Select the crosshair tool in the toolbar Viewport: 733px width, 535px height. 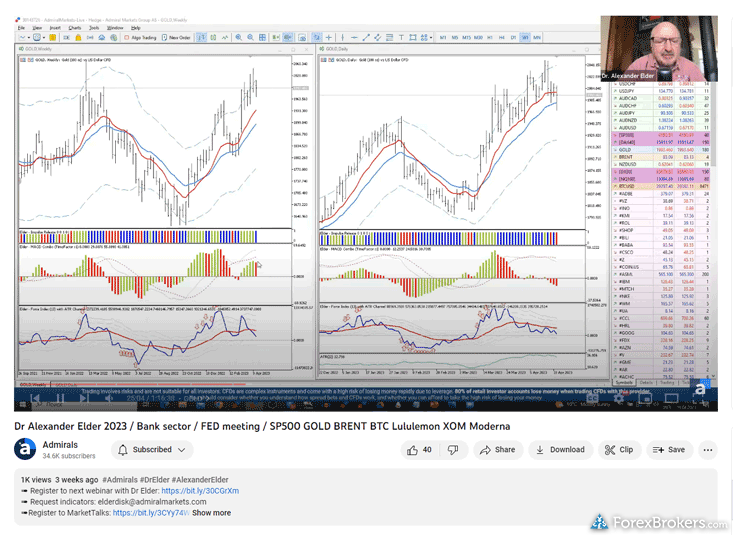click(329, 37)
